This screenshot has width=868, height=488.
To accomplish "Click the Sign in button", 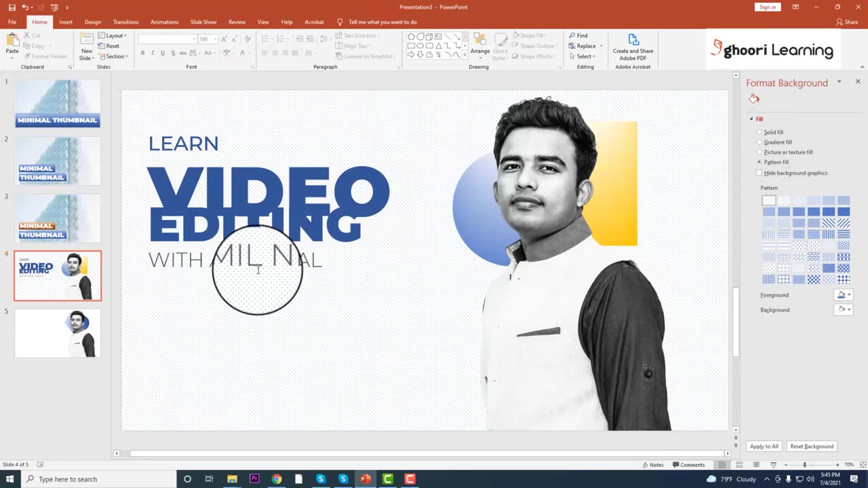I will tap(768, 7).
